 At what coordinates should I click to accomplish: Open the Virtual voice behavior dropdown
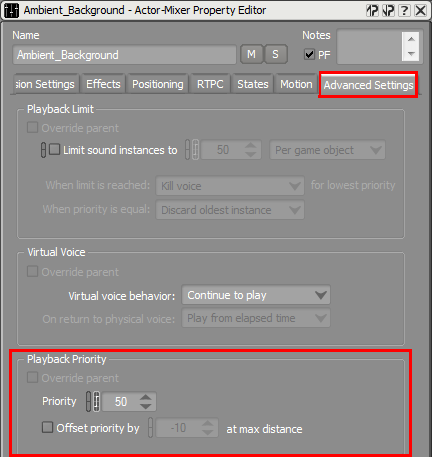[256, 295]
